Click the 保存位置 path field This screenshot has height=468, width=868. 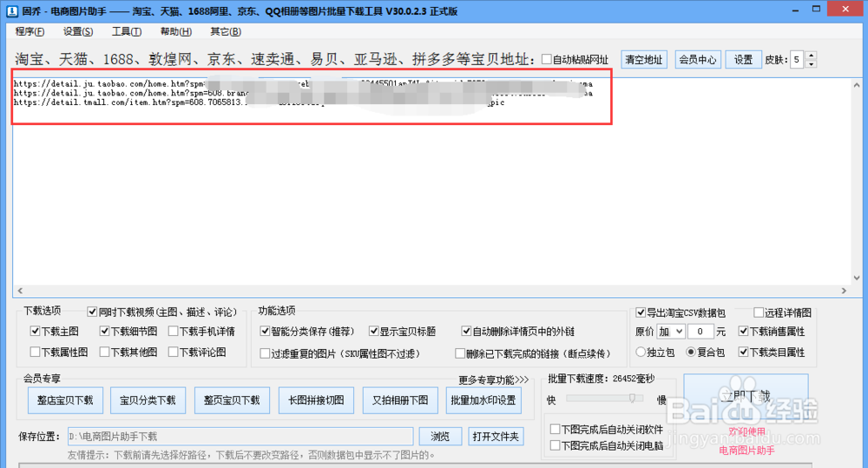tap(240, 437)
